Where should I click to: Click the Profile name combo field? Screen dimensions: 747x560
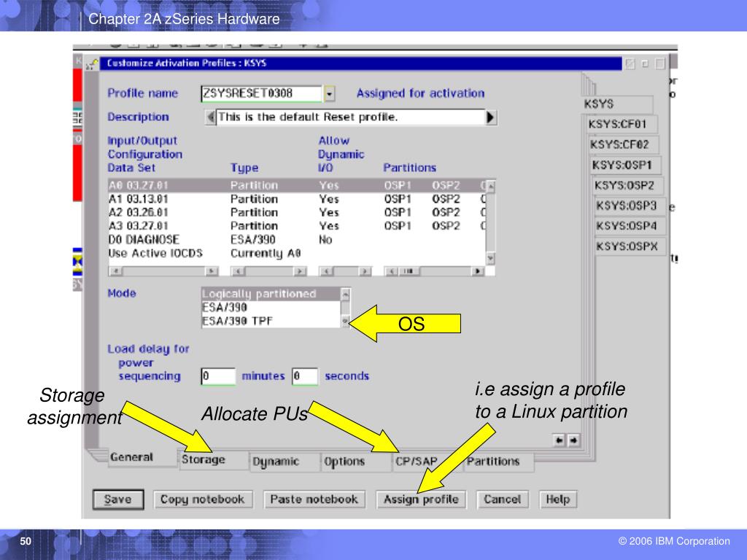262,93
